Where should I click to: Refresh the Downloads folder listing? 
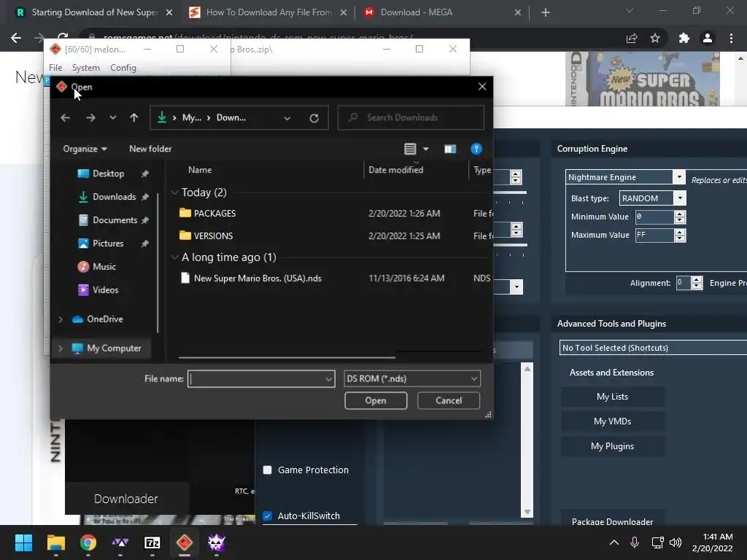click(x=314, y=118)
